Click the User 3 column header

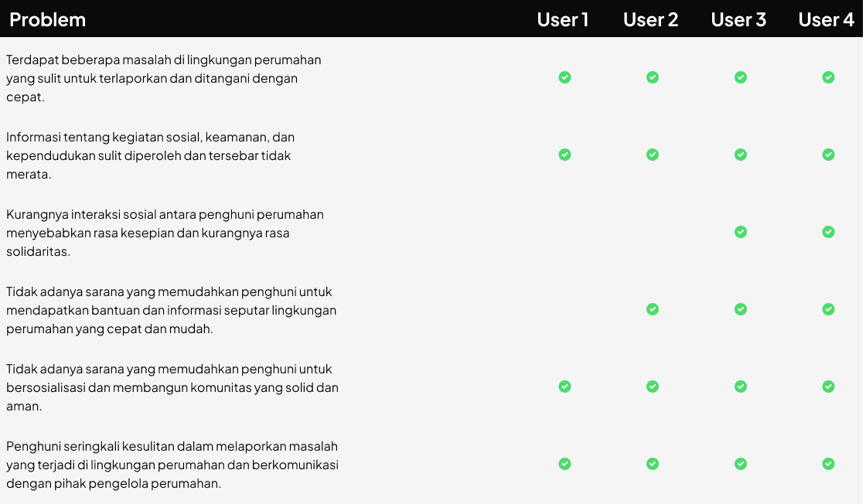738,20
